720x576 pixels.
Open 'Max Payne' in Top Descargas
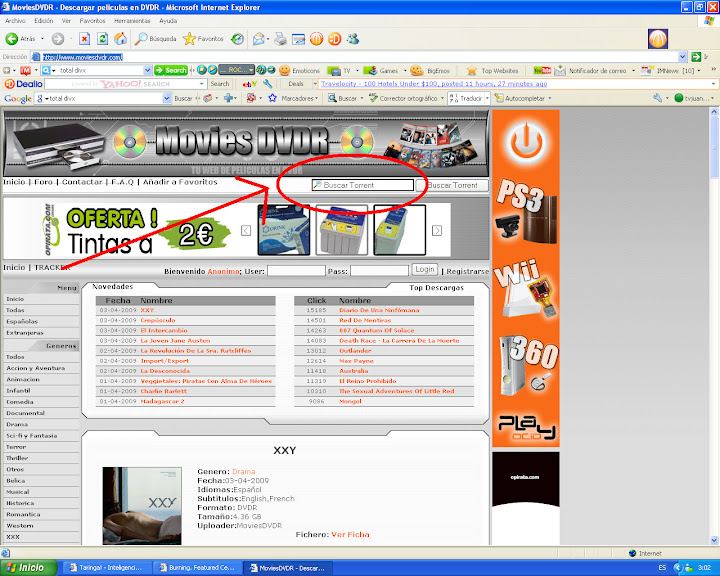coord(356,361)
